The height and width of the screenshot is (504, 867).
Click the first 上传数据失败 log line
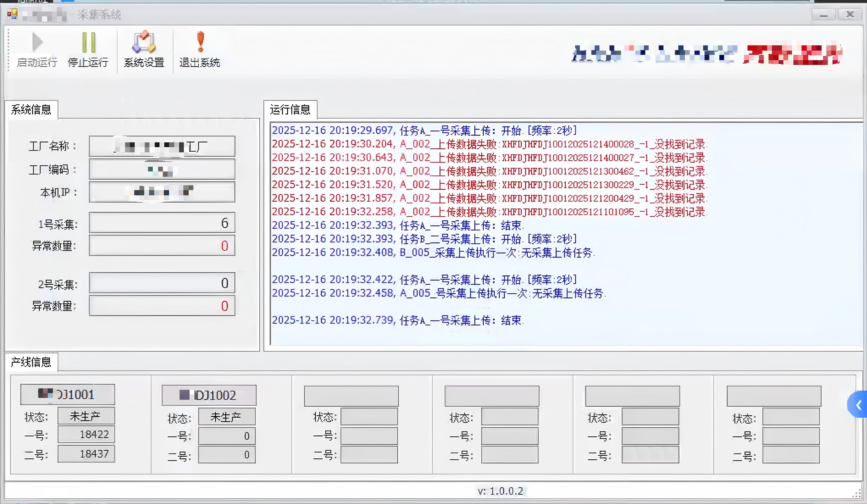488,144
